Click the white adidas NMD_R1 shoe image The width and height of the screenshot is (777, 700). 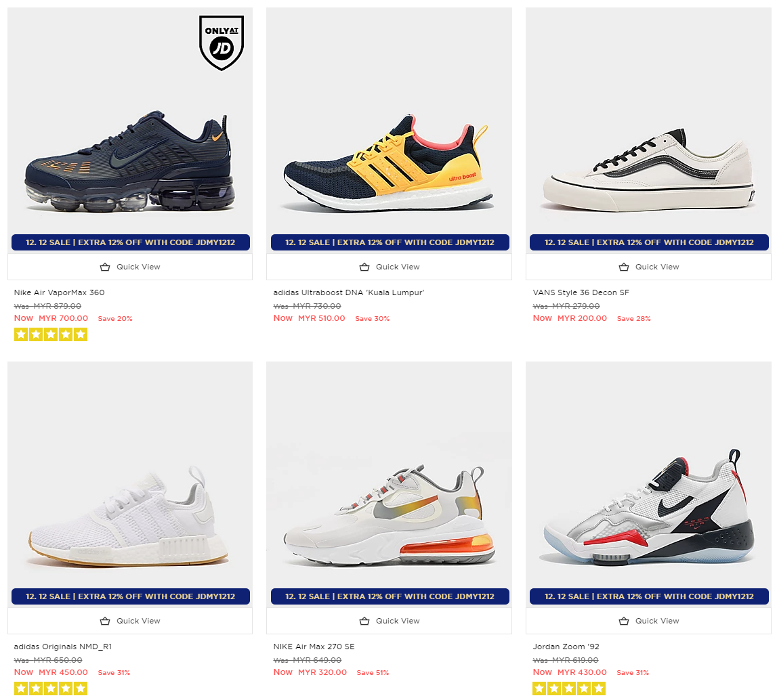point(129,517)
